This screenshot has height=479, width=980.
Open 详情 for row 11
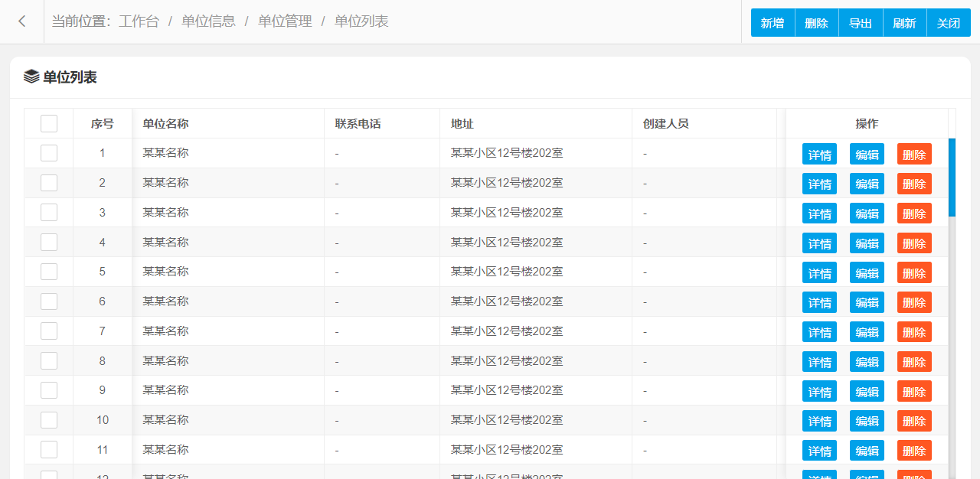pyautogui.click(x=819, y=451)
